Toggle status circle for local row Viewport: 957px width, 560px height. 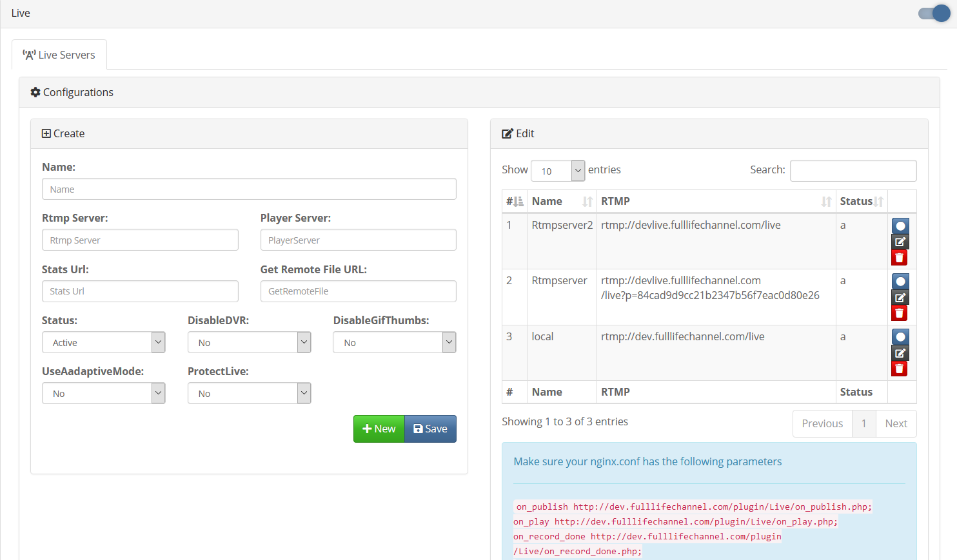click(x=900, y=337)
